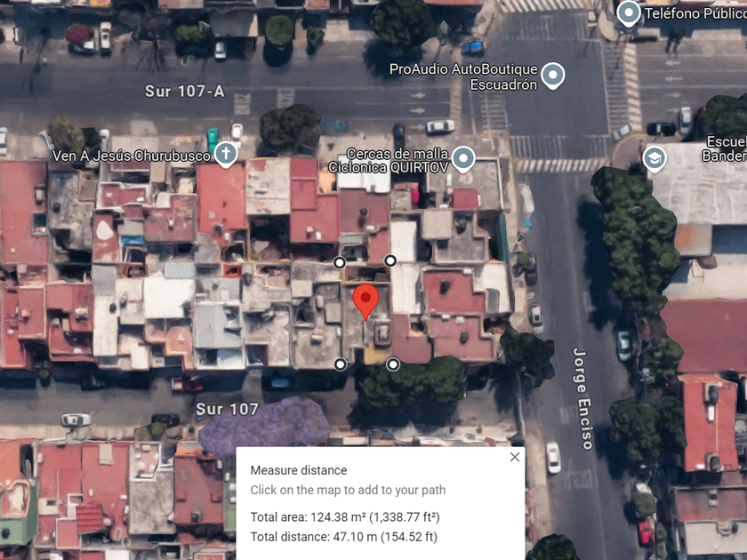Close the Measure distance panel
Image resolution: width=747 pixels, height=560 pixels.
click(515, 457)
